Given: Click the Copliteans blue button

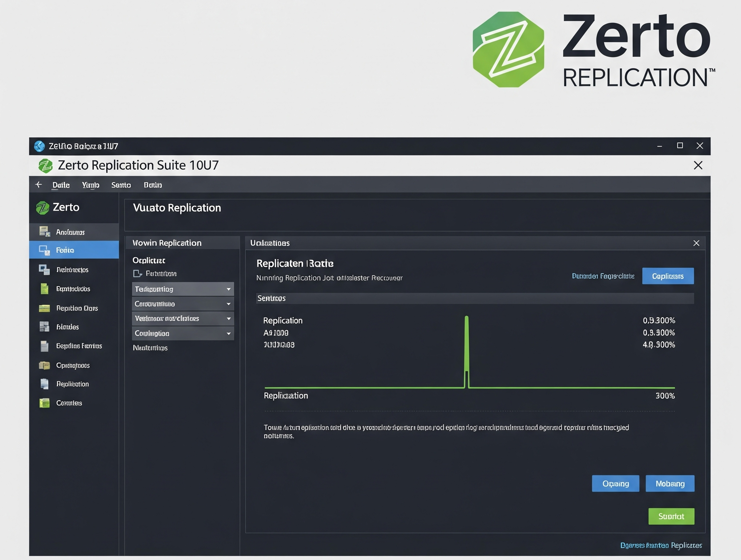Looking at the screenshot, I should coord(668,276).
